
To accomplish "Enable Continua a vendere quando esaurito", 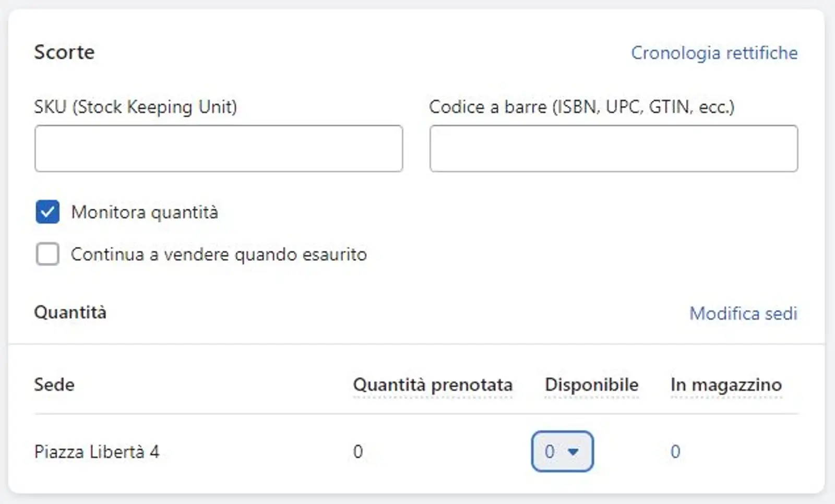I will [x=47, y=255].
